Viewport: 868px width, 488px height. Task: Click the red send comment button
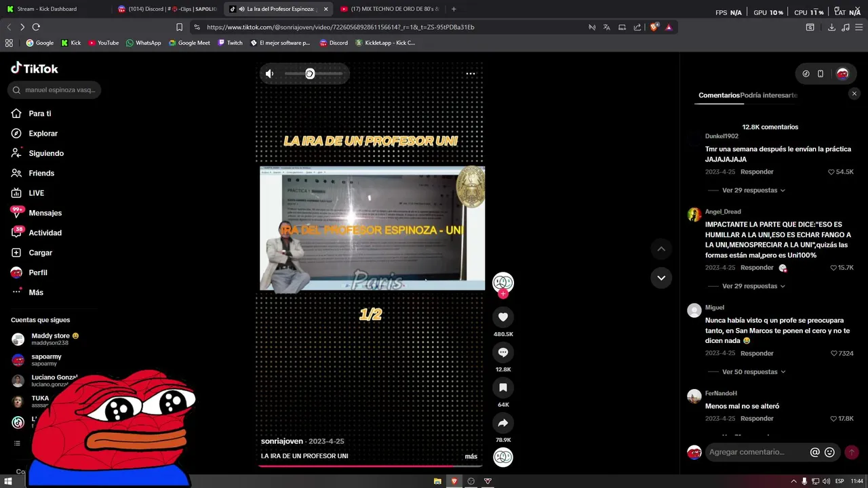[x=852, y=452]
